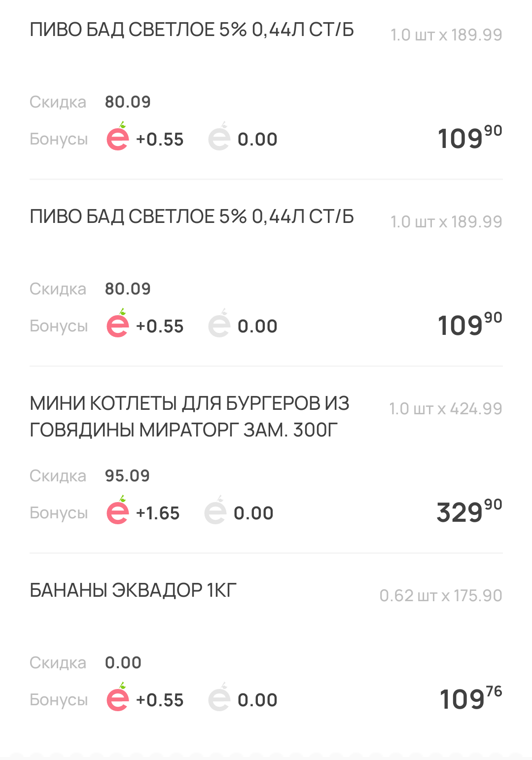Open МИНИ КОТЛЕТЫ ДЛЯ БУРГЕРОВ product name

(190, 417)
